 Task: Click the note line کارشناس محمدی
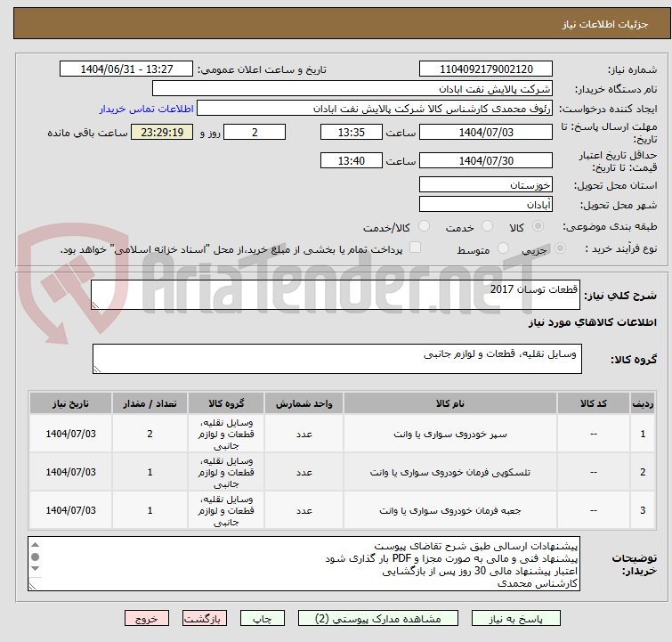pos(538,583)
